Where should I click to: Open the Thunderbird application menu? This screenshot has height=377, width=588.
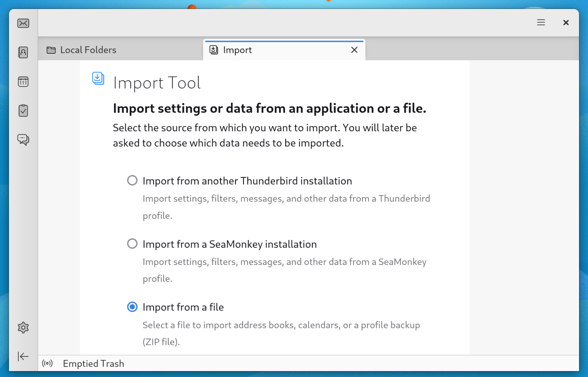pyautogui.click(x=541, y=22)
